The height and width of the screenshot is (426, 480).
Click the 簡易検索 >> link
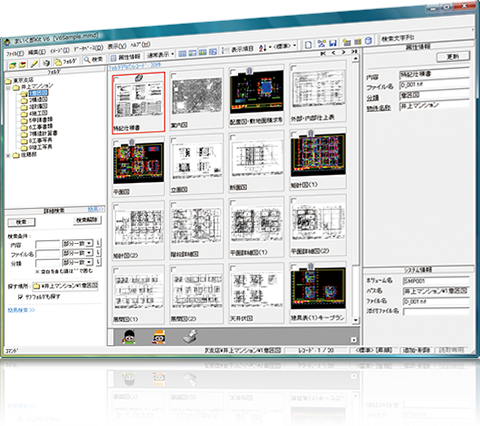(x=21, y=310)
